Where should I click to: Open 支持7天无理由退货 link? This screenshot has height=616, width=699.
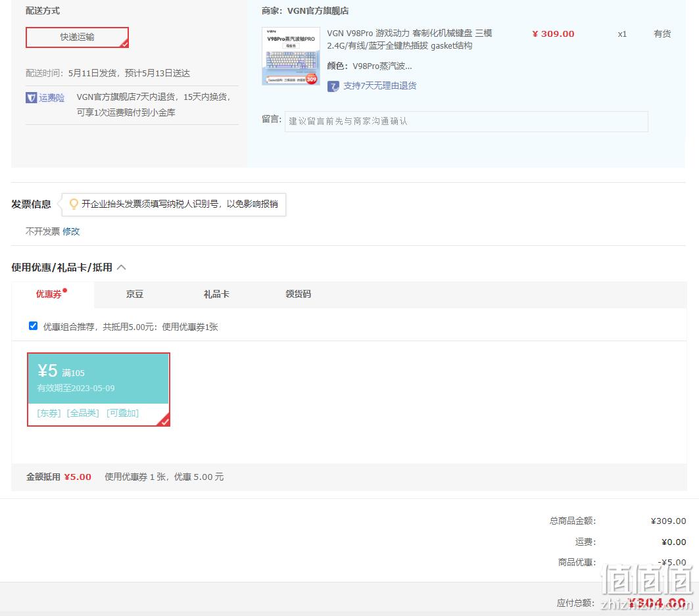pyautogui.click(x=380, y=85)
